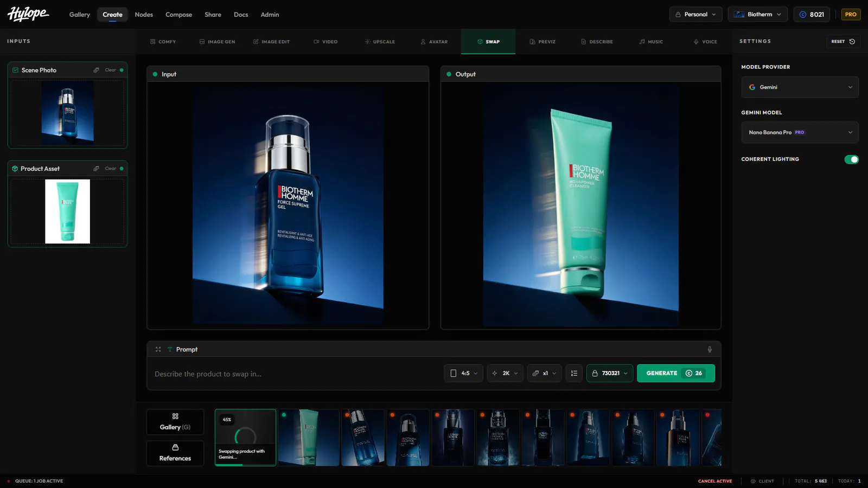The image size is (868, 488).
Task: Click the Generate button
Action: [676, 373]
